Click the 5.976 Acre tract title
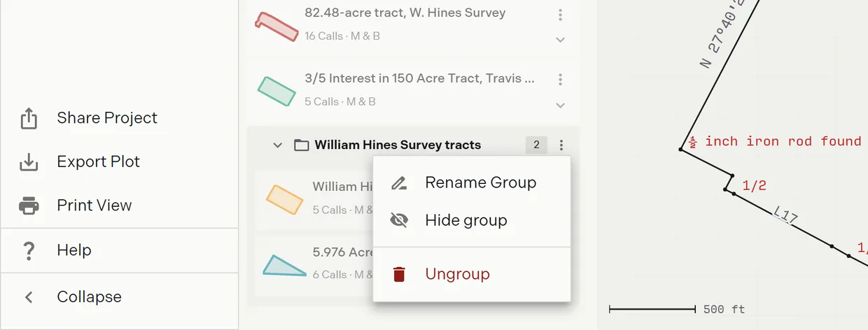868x330 pixels. (342, 252)
